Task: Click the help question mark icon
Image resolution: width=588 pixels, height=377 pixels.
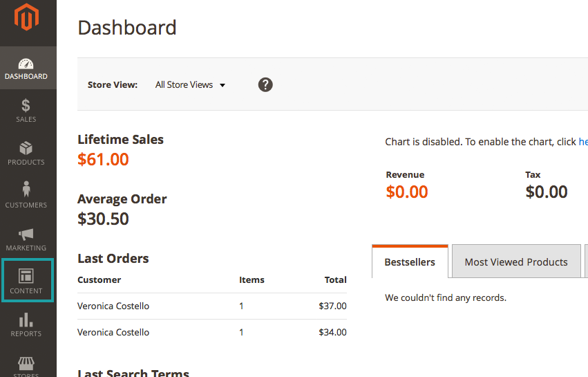Action: coord(265,84)
